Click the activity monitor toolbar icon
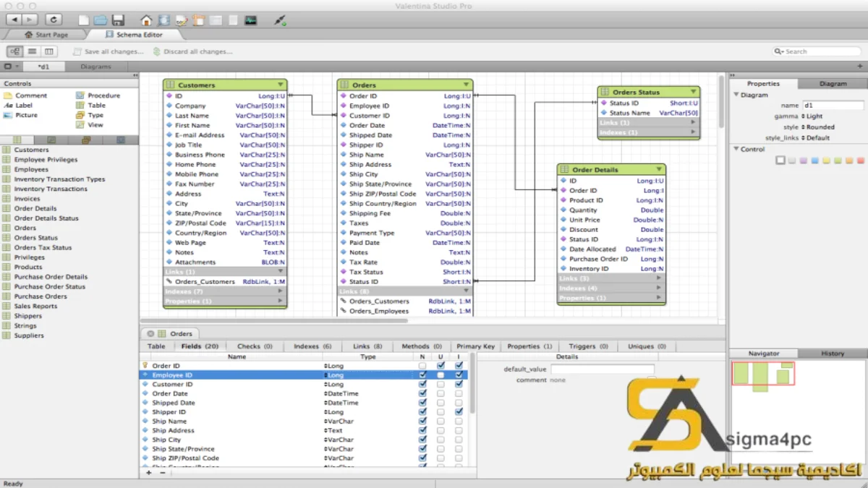The width and height of the screenshot is (868, 488). pos(250,20)
